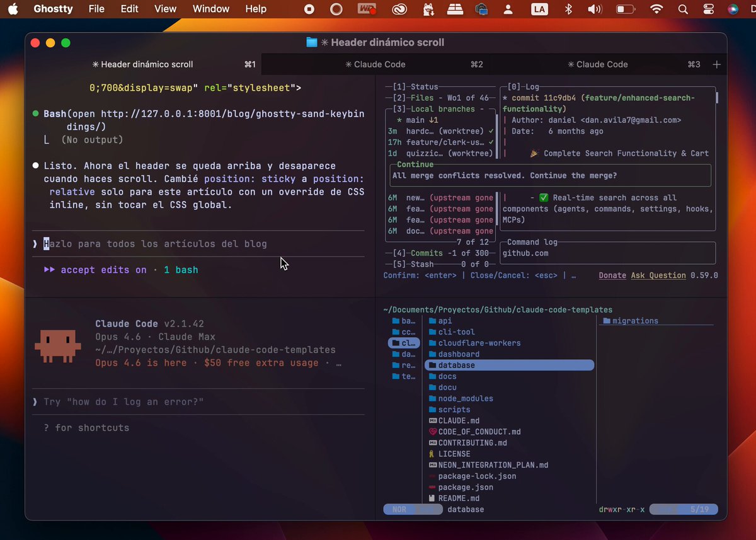
Task: Click the ? for shortcuts hint
Action: 86,428
